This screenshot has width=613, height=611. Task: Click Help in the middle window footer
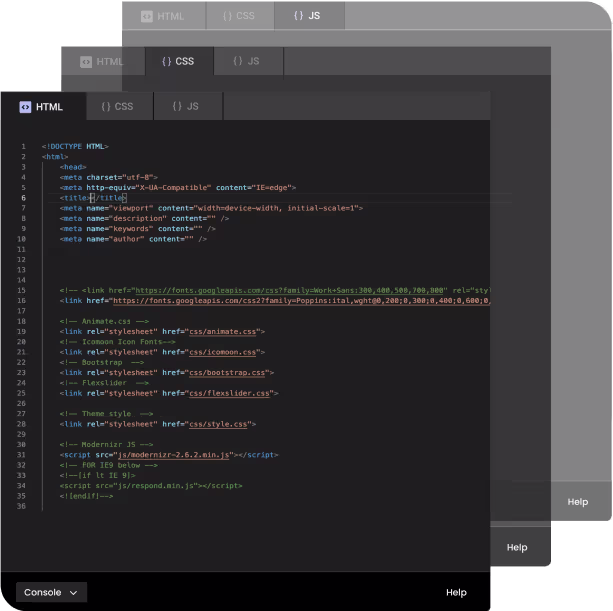[x=517, y=547]
